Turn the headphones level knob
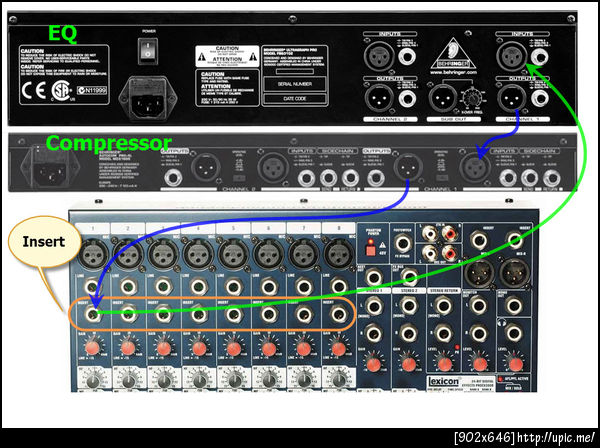Image resolution: width=600 pixels, height=448 pixels. [x=515, y=364]
